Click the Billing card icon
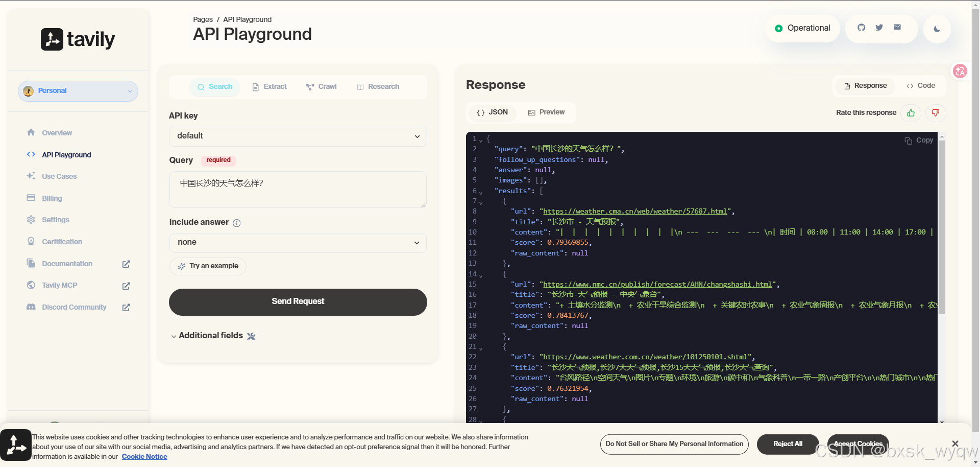The width and height of the screenshot is (980, 467). tap(31, 198)
